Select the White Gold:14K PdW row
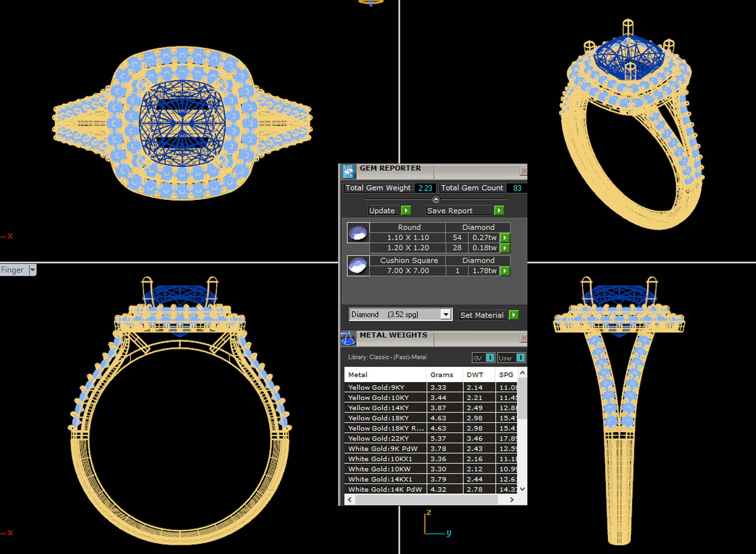 click(431, 489)
